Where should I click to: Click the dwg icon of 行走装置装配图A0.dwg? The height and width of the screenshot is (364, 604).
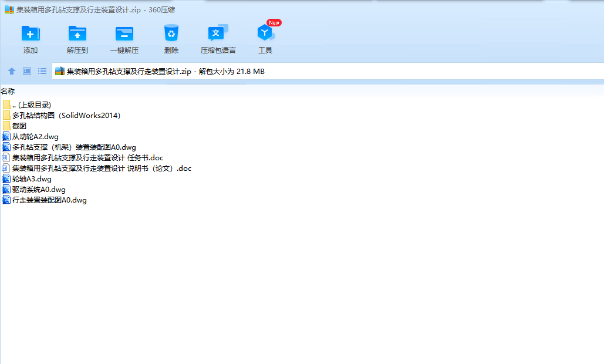coord(6,200)
